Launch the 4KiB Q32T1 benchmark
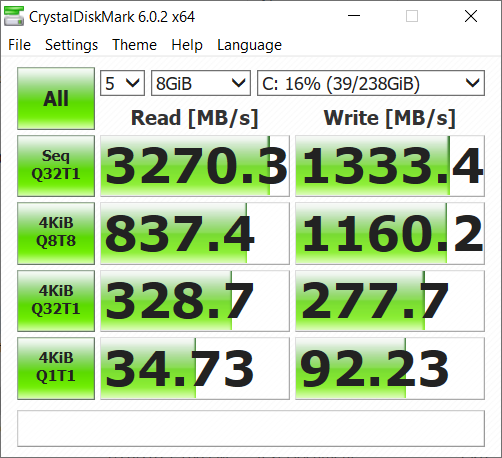 tap(56, 301)
